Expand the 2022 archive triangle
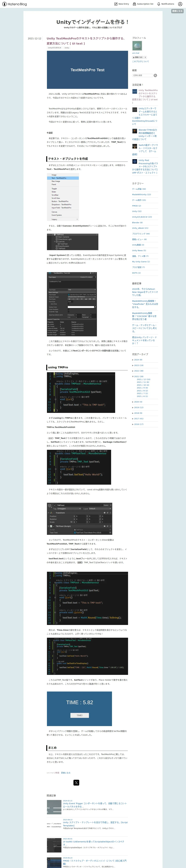Viewport: 186px width, 868px height. click(x=133, y=371)
